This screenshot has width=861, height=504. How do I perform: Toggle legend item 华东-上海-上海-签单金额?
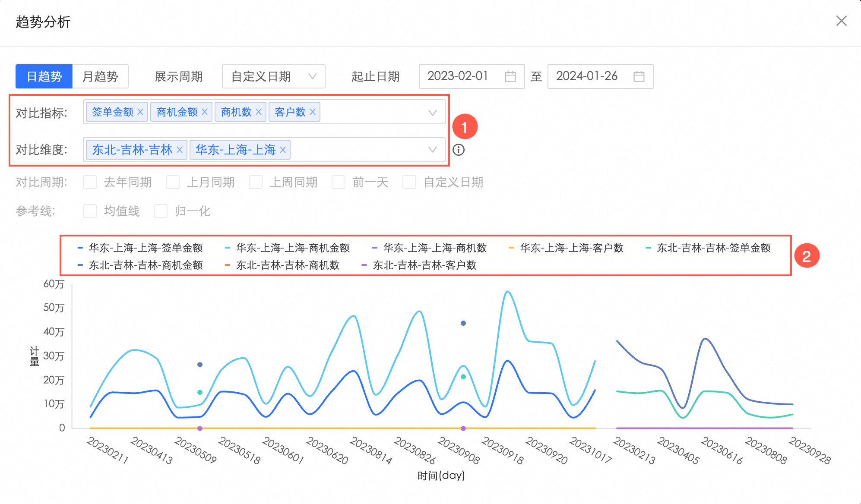tap(146, 248)
